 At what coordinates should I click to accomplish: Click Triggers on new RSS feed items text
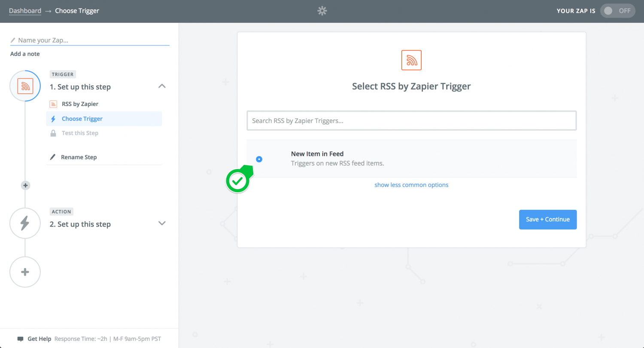coord(337,163)
